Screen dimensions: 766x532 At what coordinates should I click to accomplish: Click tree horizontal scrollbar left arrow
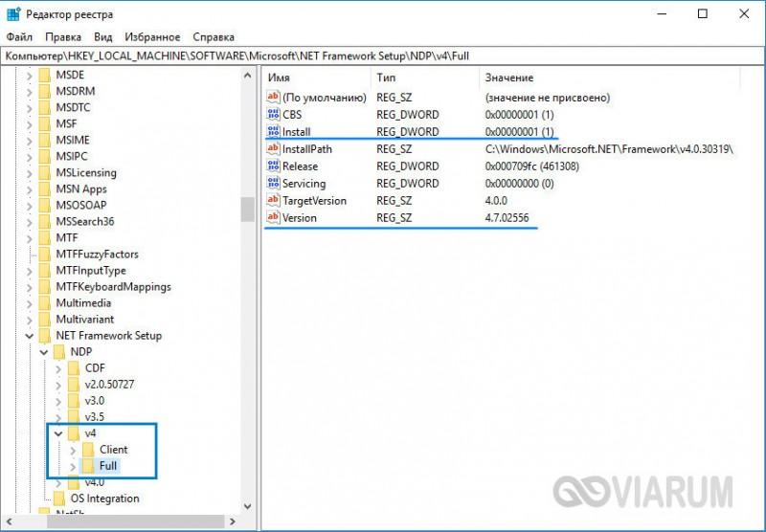(10, 521)
